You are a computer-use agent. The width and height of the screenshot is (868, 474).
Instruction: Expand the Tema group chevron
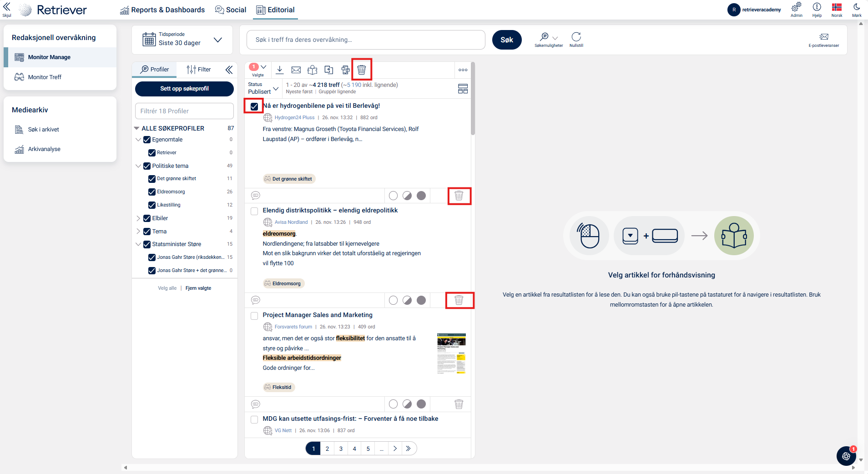(138, 232)
